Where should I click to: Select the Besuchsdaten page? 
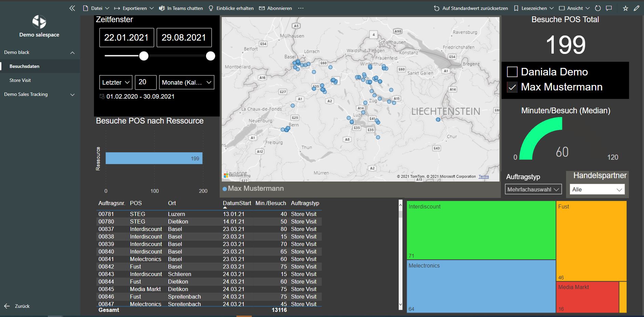pyautogui.click(x=40, y=66)
